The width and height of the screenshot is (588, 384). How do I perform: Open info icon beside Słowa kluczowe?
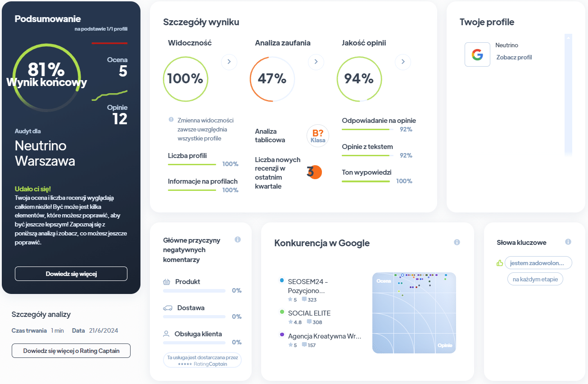click(x=568, y=242)
